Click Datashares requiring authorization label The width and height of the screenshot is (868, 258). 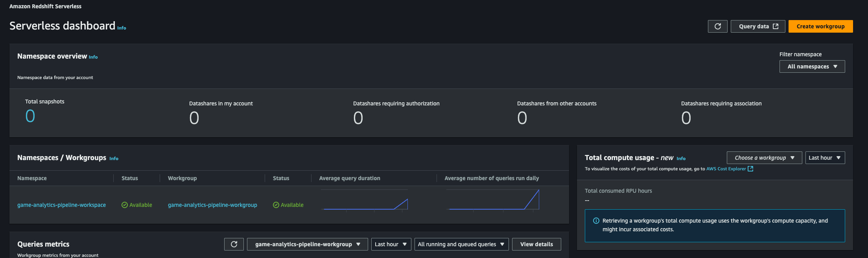(396, 103)
